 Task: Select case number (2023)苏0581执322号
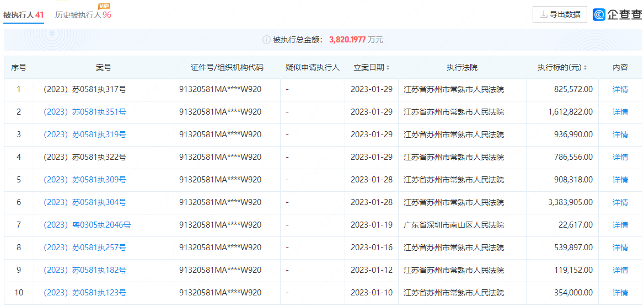pos(85,157)
